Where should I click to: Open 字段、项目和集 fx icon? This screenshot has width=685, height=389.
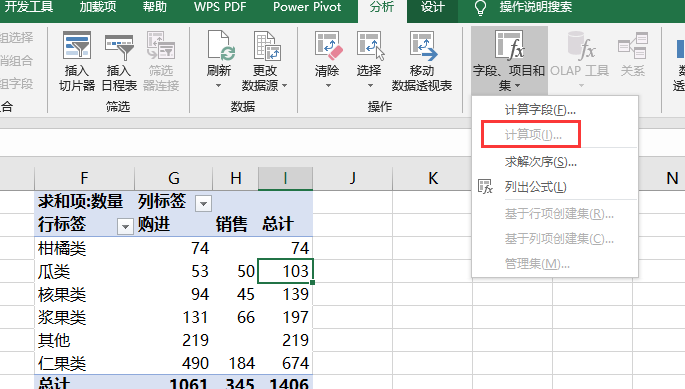tap(509, 45)
